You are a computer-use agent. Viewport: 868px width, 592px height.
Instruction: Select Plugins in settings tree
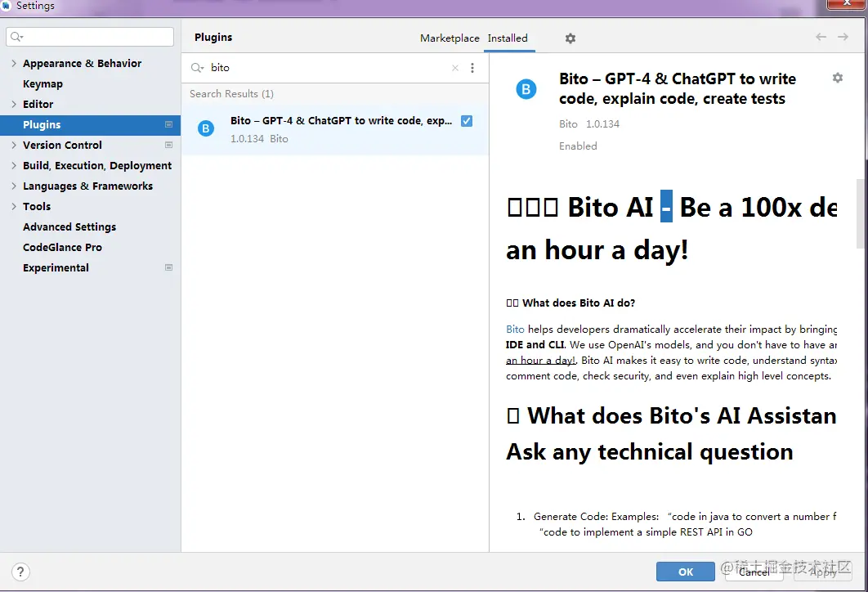90,124
